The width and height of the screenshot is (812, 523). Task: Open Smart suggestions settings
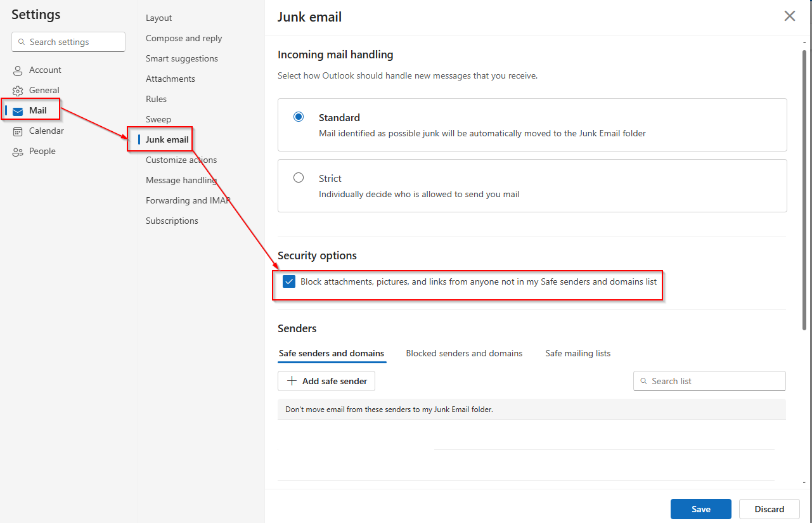[182, 58]
